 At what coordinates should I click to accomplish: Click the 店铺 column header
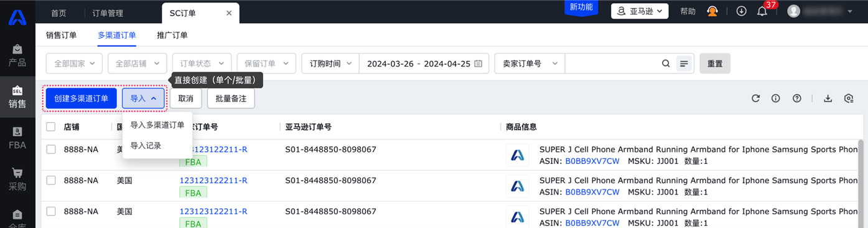click(72, 126)
